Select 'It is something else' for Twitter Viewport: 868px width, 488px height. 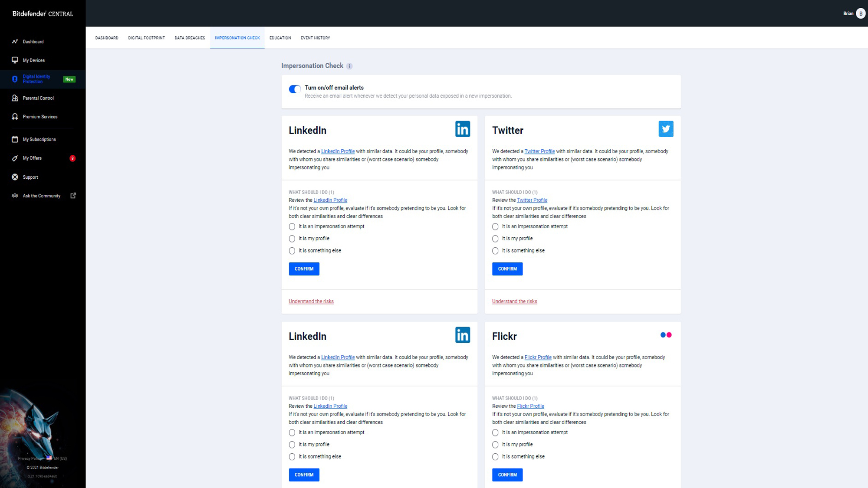[x=495, y=251]
